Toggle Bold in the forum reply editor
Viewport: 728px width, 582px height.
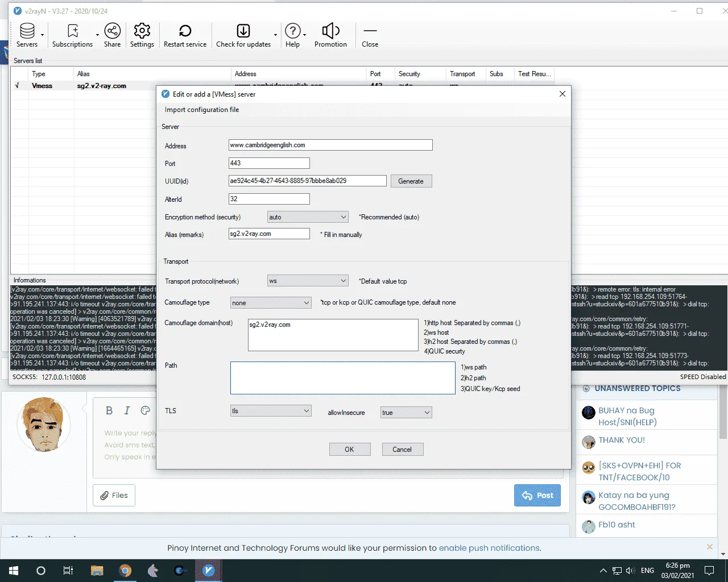click(x=109, y=410)
